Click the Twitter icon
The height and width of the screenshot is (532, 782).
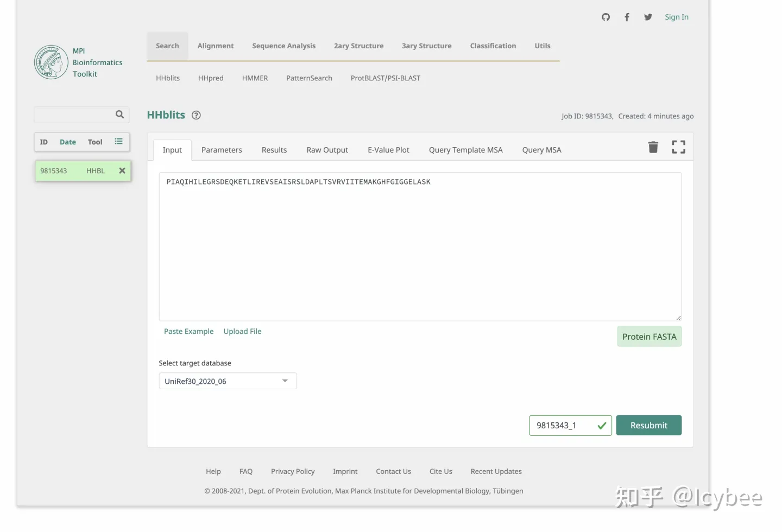tap(647, 17)
